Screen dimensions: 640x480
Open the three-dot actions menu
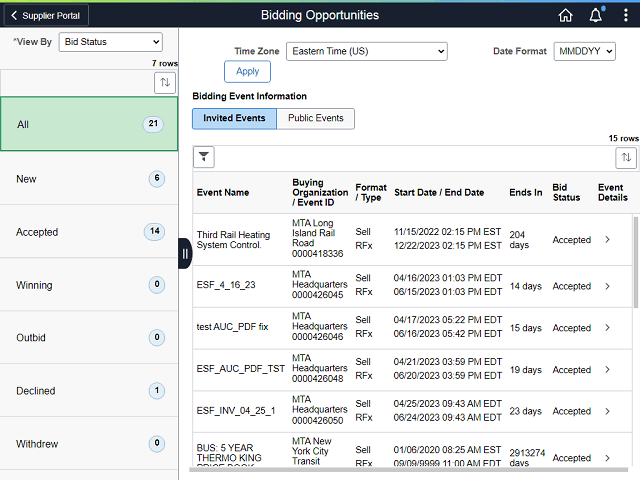625,16
